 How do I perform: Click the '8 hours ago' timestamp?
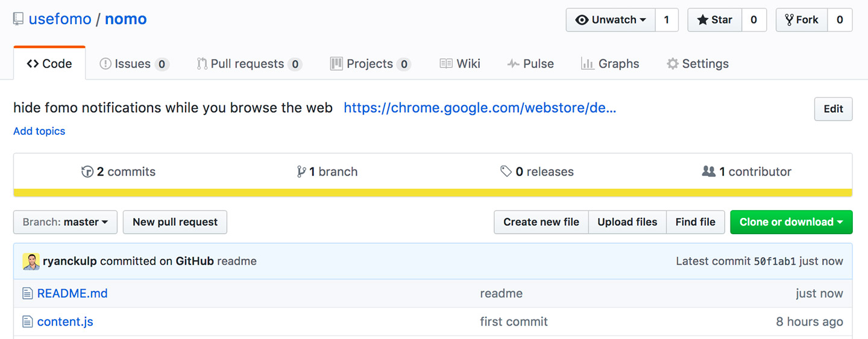pyautogui.click(x=810, y=322)
